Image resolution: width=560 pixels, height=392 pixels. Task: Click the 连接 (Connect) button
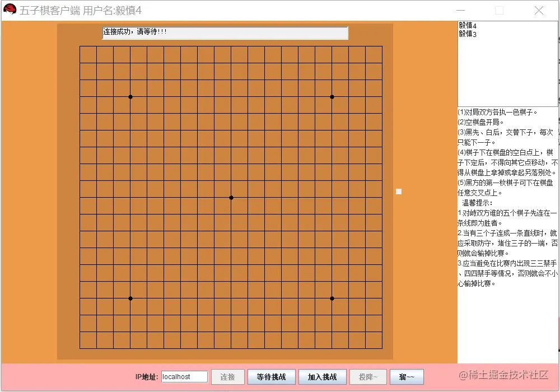point(228,377)
